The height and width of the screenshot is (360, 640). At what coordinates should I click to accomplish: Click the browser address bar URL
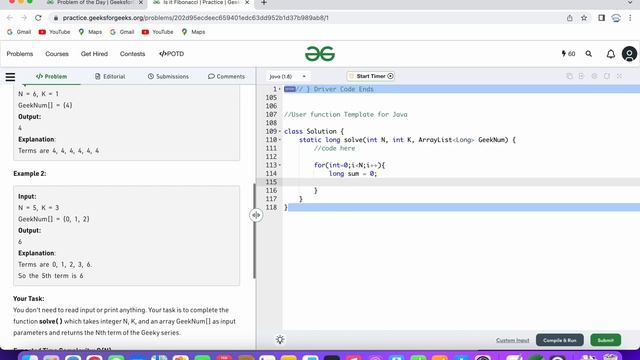pos(196,18)
